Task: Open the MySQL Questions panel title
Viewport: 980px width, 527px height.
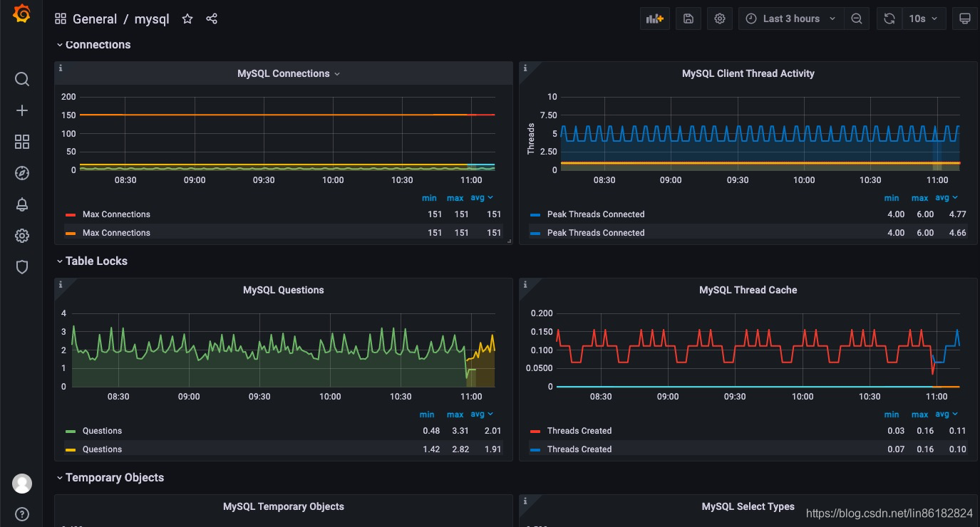Action: point(284,290)
